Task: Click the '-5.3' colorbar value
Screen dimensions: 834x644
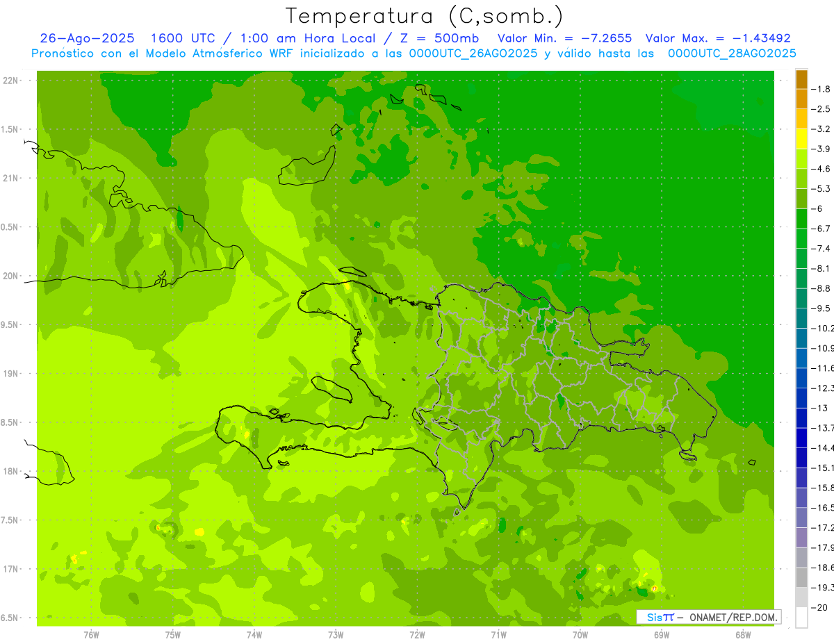Action: click(x=821, y=188)
